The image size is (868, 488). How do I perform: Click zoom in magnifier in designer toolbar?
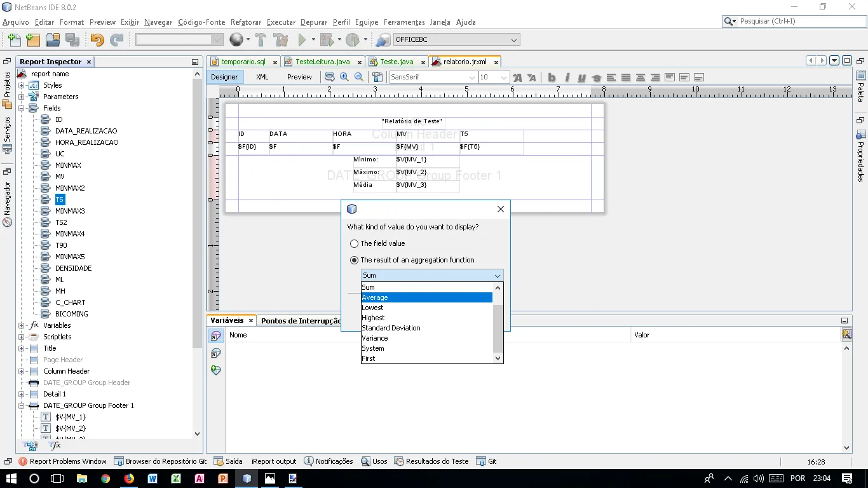point(344,77)
